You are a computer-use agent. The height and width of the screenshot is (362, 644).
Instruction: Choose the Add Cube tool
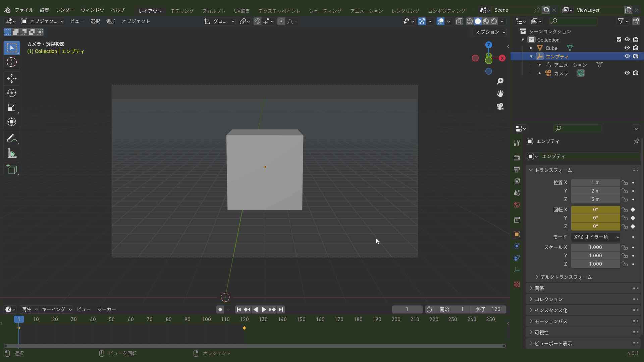[12, 169]
